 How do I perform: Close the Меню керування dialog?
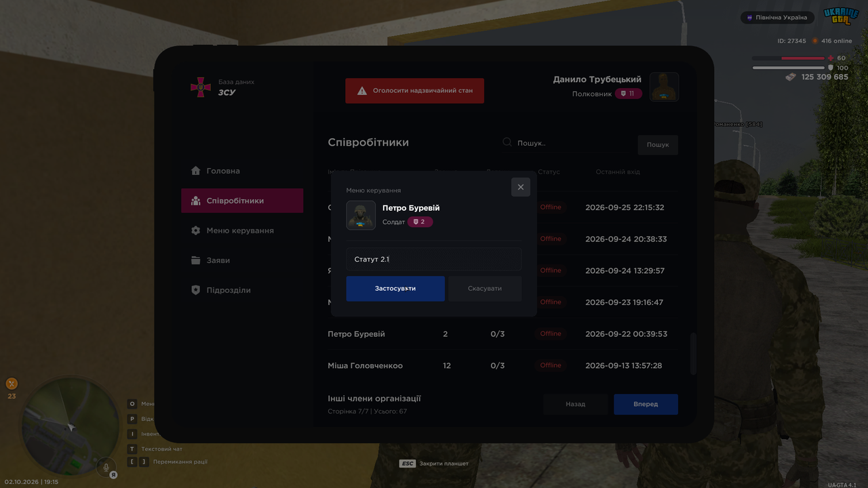pyautogui.click(x=521, y=187)
